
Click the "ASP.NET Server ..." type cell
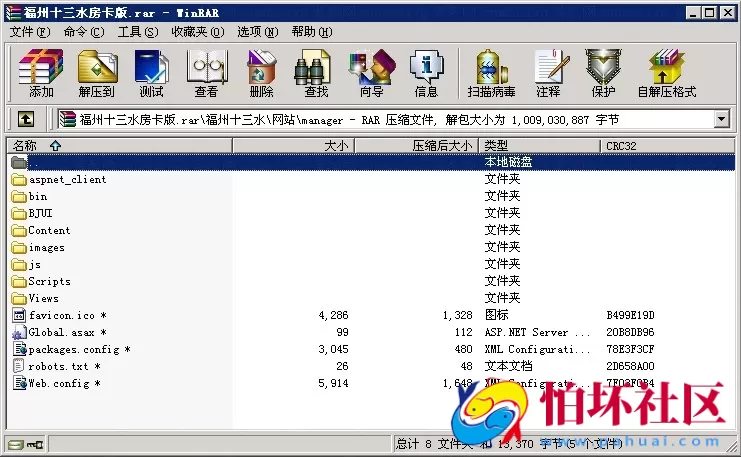537,332
